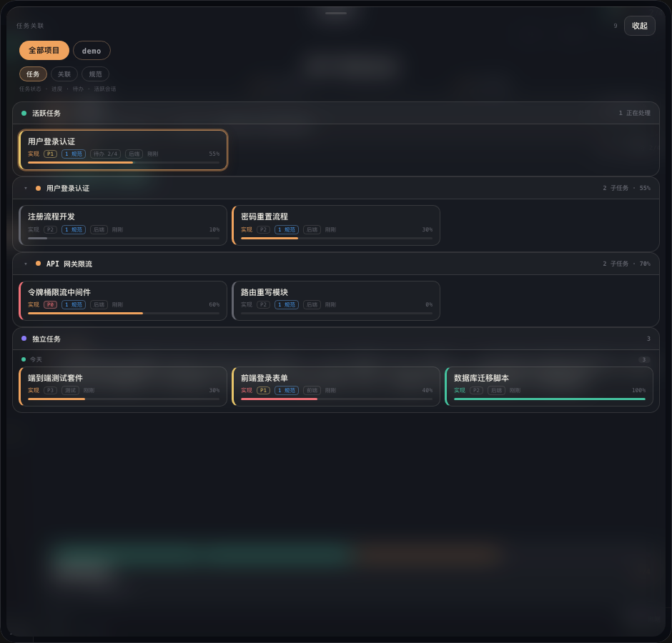Click the purple status dot beside 独立任务
The image size is (672, 643).
pyautogui.click(x=24, y=339)
